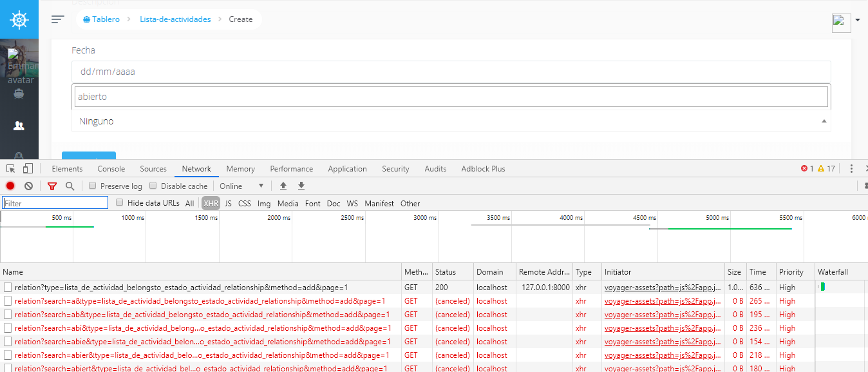This screenshot has width=868, height=372.
Task: Open the first request's voyager-assets initiator link
Action: pos(662,287)
